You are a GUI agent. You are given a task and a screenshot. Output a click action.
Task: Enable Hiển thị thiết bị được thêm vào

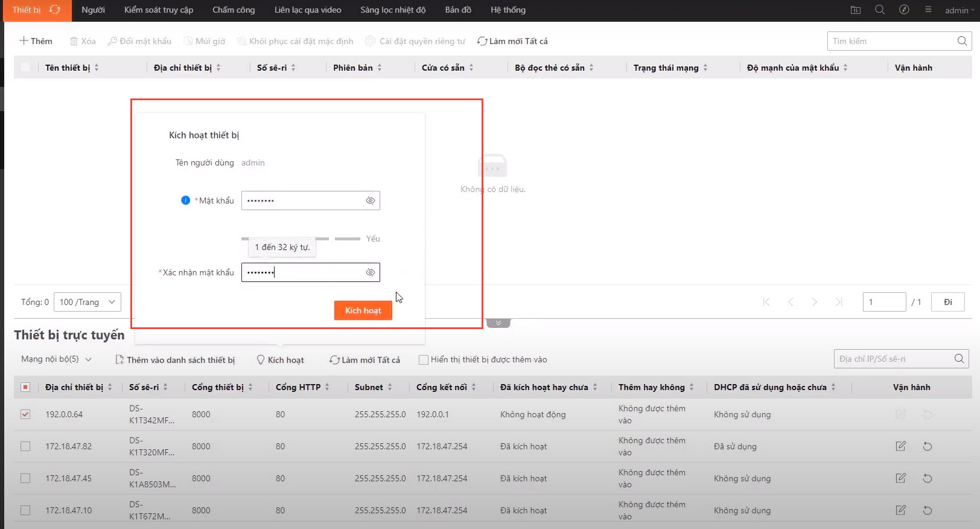tap(424, 359)
